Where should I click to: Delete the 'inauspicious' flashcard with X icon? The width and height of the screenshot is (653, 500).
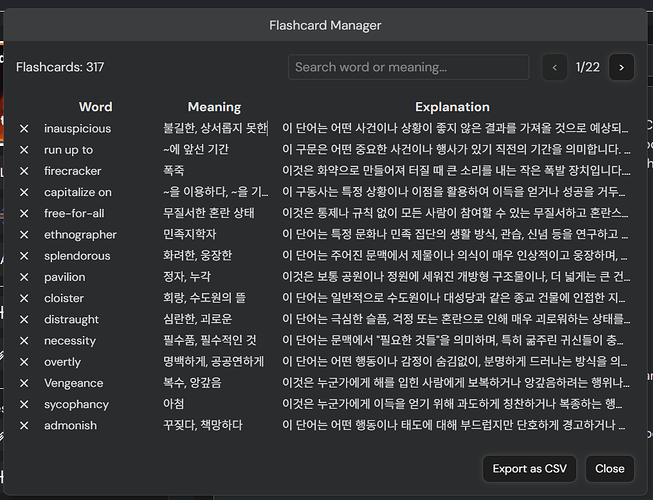coord(24,129)
